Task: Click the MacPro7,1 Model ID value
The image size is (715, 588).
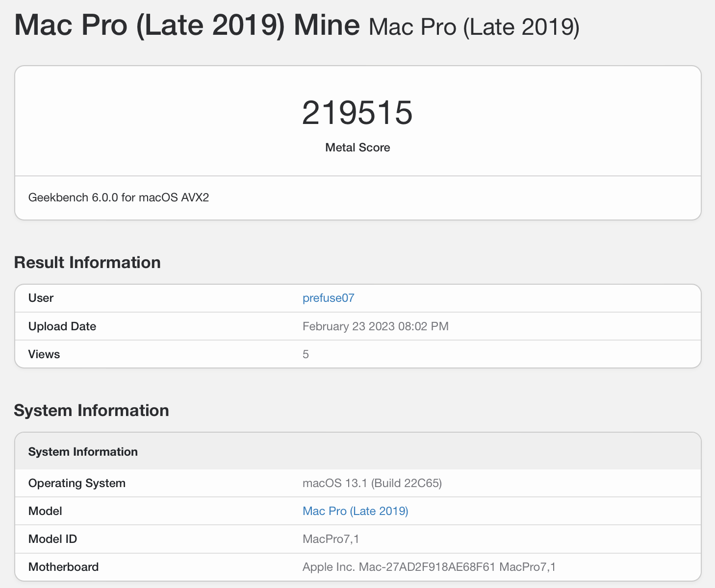Action: [x=331, y=539]
